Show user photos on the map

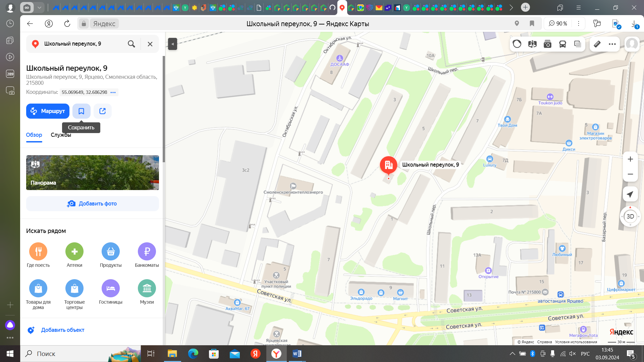coord(547,44)
